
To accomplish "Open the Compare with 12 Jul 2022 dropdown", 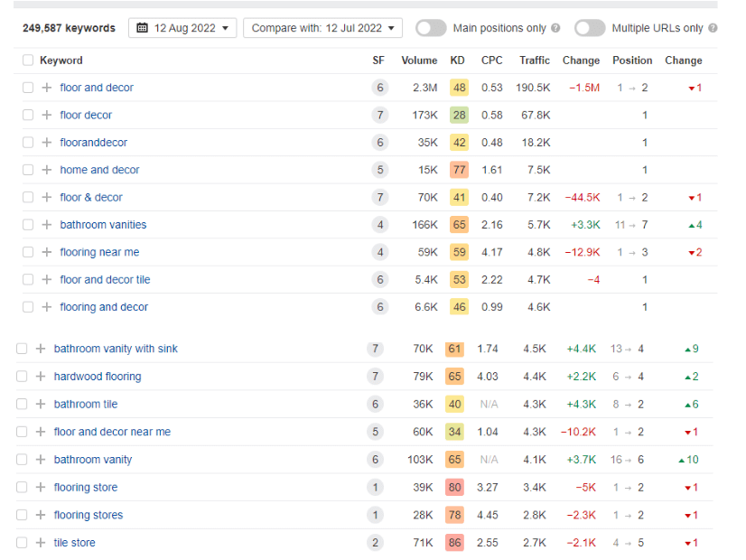I will (x=322, y=28).
